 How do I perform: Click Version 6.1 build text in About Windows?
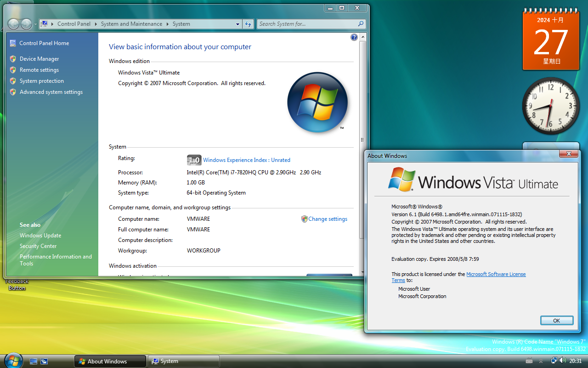coord(457,214)
